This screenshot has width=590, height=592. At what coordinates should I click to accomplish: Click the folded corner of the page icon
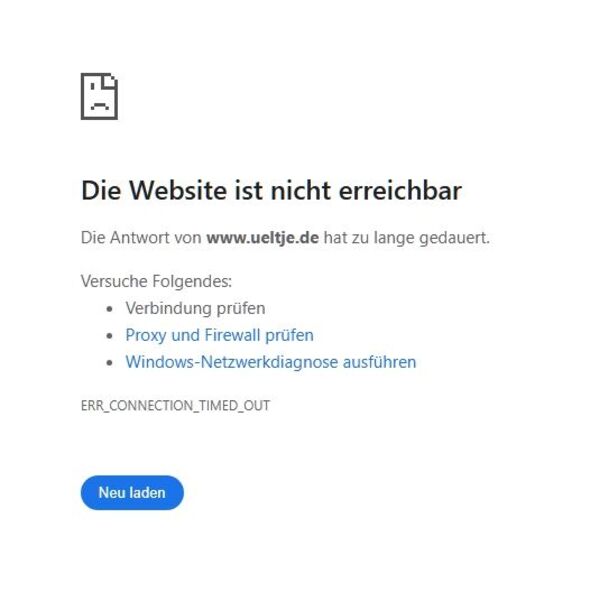coord(110,80)
